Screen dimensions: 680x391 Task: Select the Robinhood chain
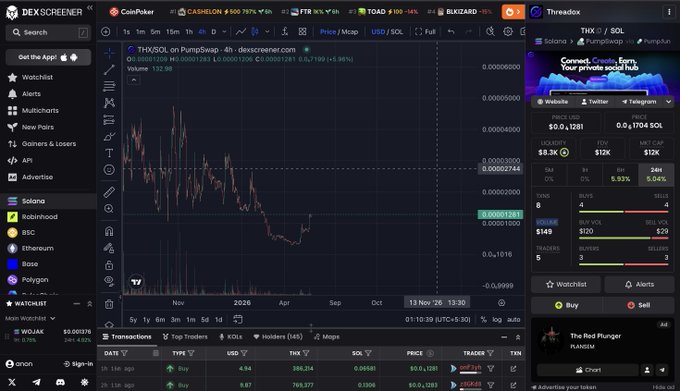[x=39, y=217]
